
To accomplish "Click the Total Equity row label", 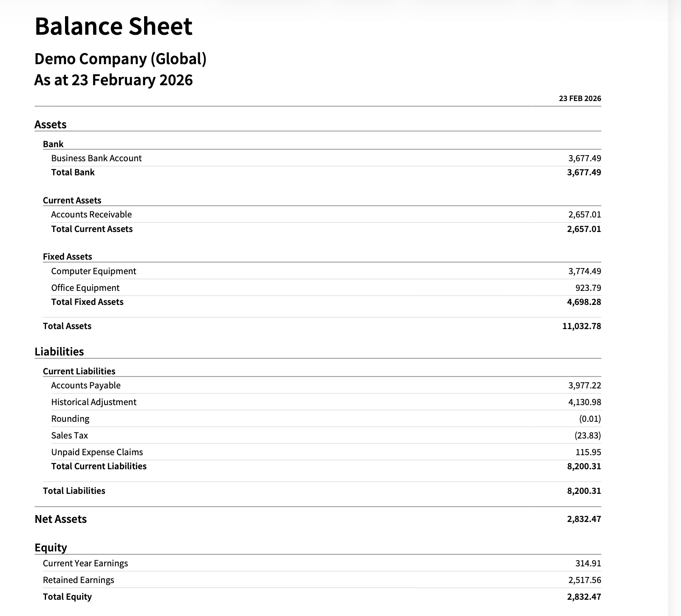I will pyautogui.click(x=67, y=597).
